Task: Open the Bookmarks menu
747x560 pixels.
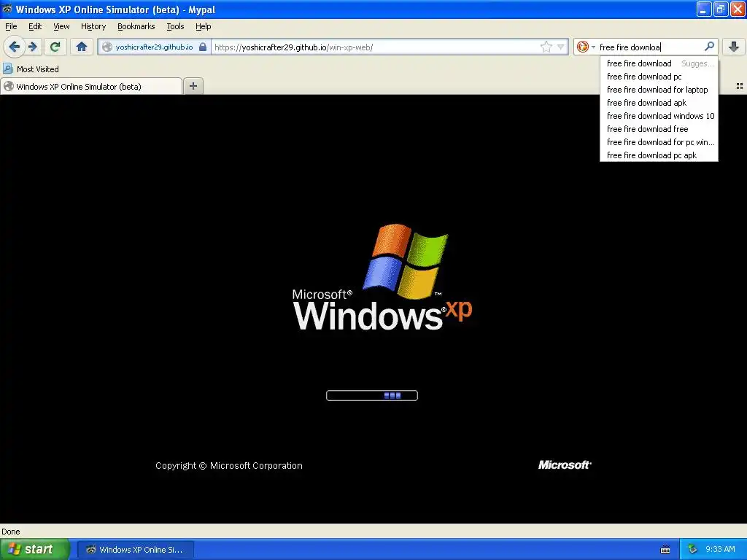Action: tap(136, 26)
